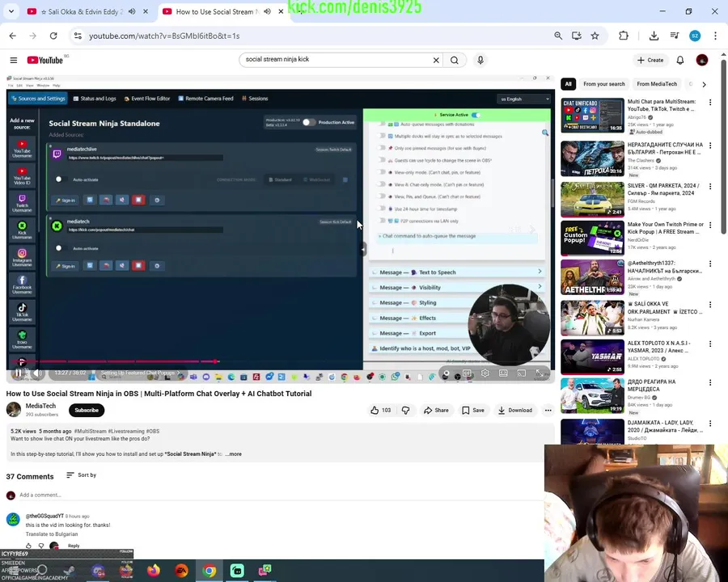Open video player settings gear
Viewport: 728px width, 582px height.
pyautogui.click(x=485, y=373)
